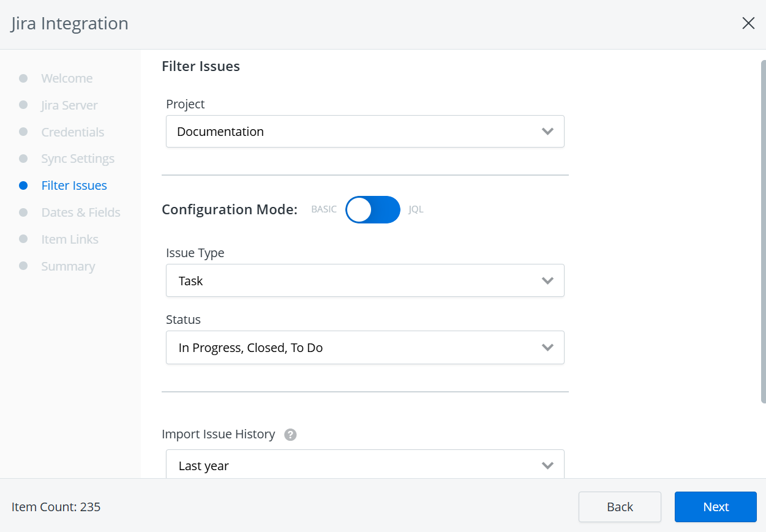Click the Item Count text area
The height and width of the screenshot is (532, 766).
tap(56, 507)
